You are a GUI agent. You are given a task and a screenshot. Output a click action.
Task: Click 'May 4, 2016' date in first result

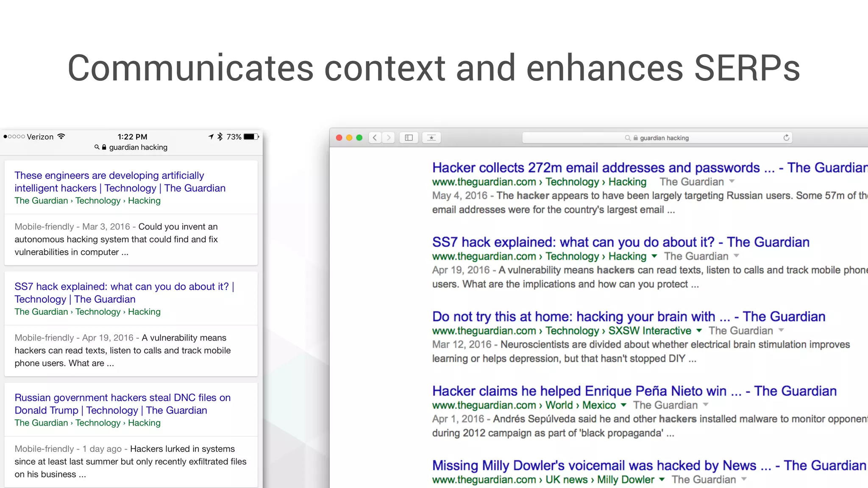click(x=460, y=196)
